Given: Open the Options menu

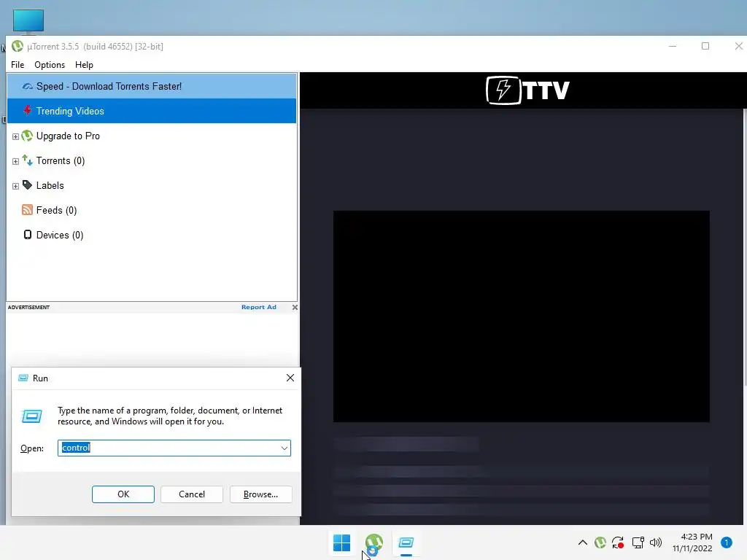Looking at the screenshot, I should click(50, 65).
